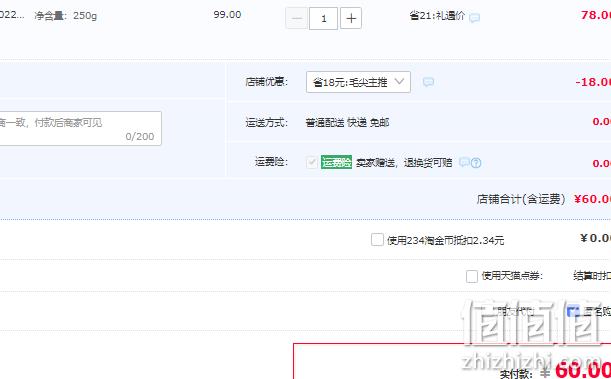Click the green 运费险 tag

click(336, 162)
